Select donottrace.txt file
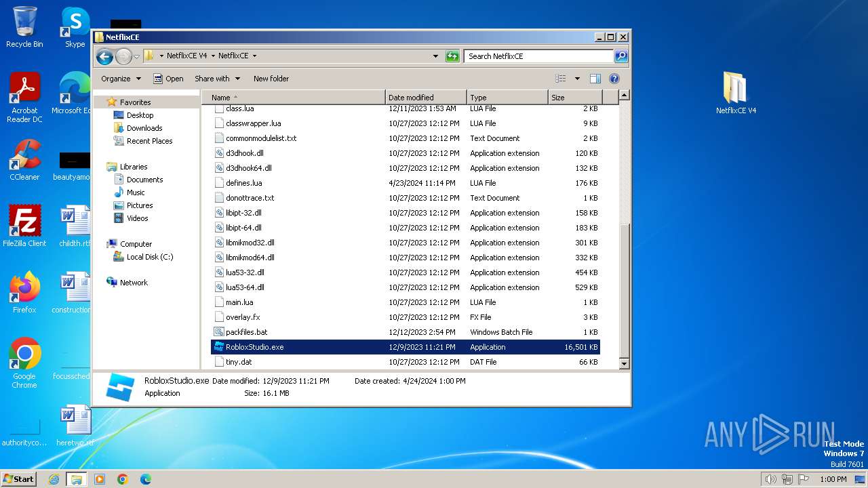The width and height of the screenshot is (868, 488). 250,198
